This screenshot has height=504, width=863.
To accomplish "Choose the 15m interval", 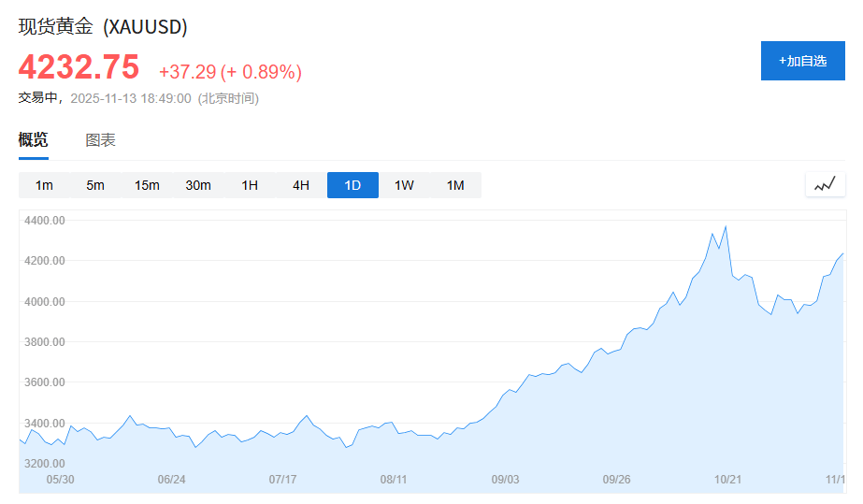I will pyautogui.click(x=147, y=185).
